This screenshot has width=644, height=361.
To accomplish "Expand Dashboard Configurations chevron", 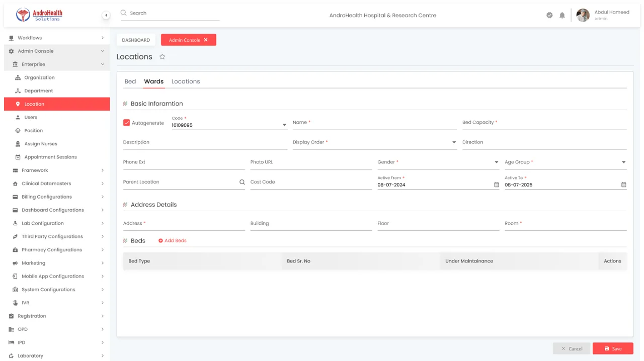I will 102,210.
